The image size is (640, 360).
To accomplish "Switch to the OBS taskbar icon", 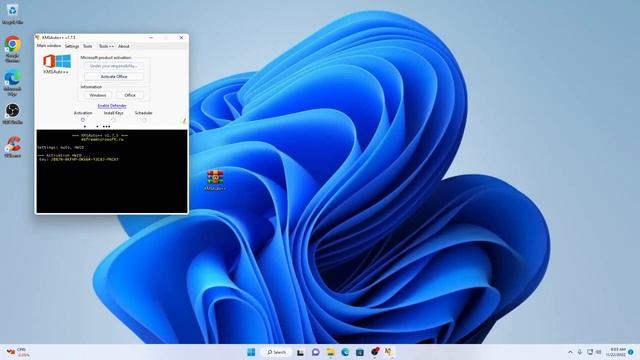I will (375, 351).
